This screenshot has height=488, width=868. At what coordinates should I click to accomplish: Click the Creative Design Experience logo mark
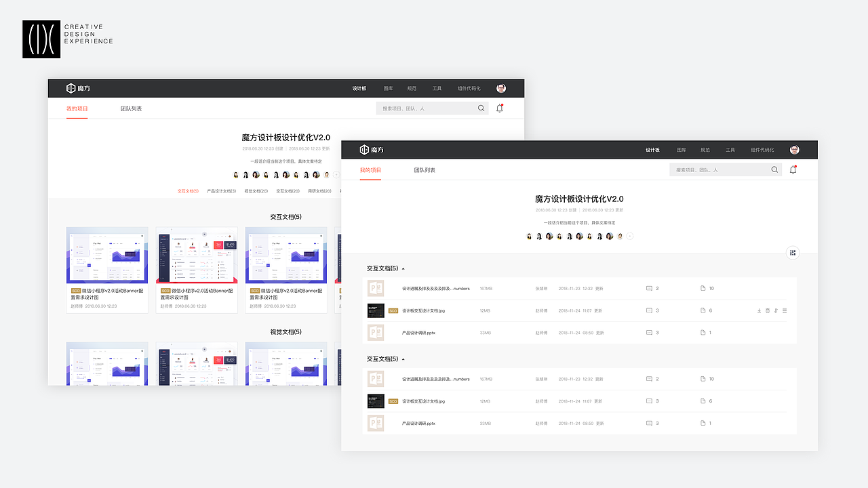pos(41,39)
